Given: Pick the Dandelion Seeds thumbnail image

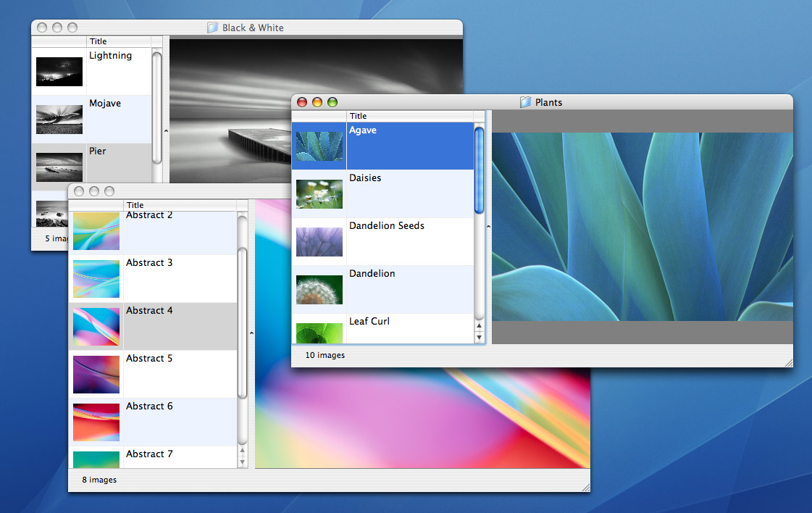Looking at the screenshot, I should click(x=319, y=242).
